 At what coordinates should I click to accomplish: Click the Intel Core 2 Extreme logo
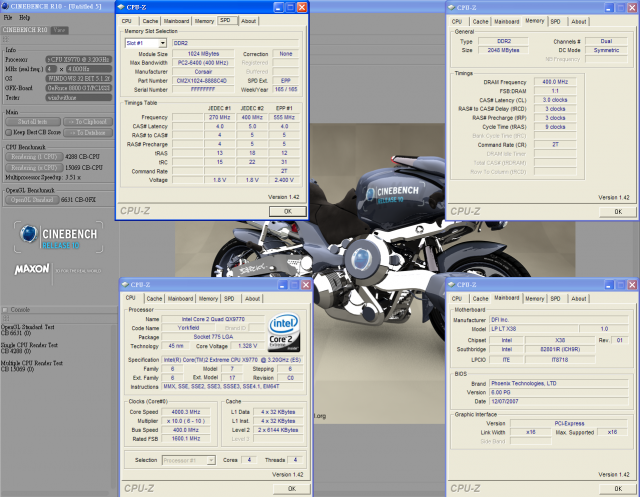(284, 333)
